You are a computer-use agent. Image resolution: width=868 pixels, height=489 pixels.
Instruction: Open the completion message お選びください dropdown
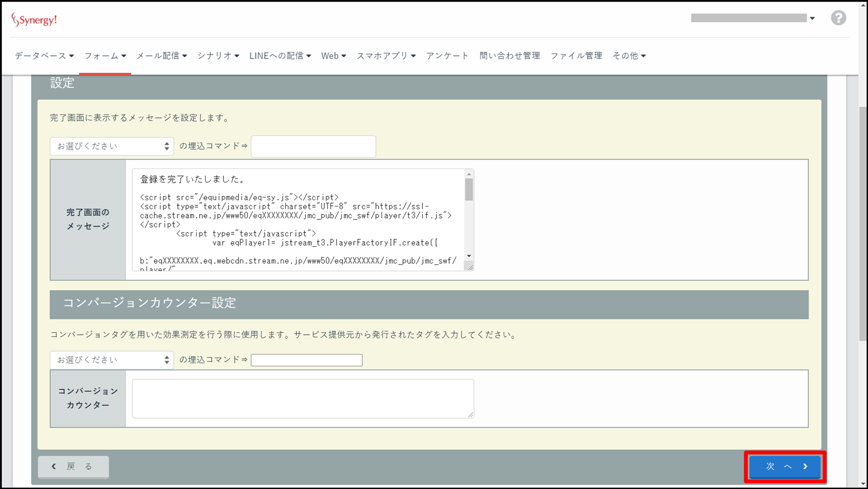112,146
